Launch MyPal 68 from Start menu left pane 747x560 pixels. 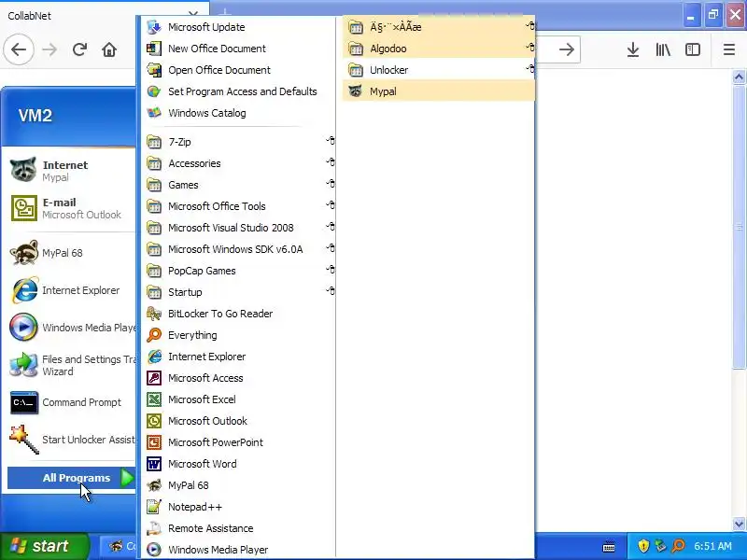pyautogui.click(x=72, y=253)
